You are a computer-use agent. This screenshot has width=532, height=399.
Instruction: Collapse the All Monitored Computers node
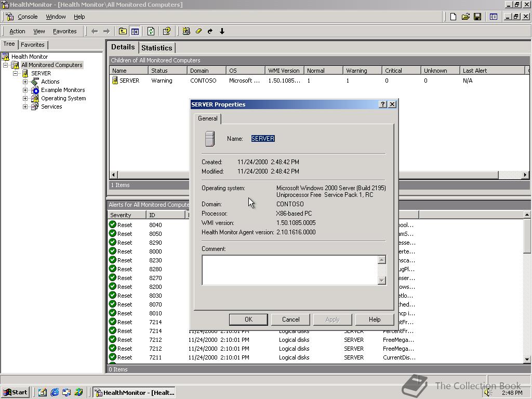(5, 65)
